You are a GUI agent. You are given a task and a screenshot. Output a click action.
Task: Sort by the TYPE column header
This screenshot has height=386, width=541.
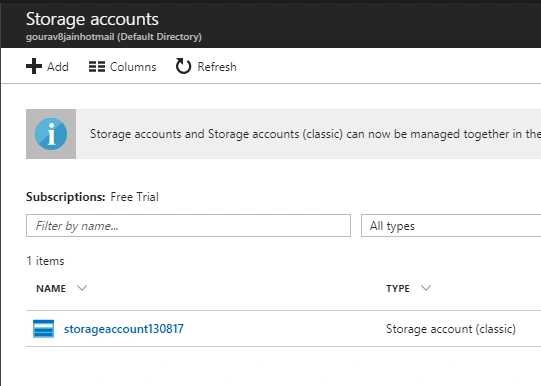click(398, 288)
